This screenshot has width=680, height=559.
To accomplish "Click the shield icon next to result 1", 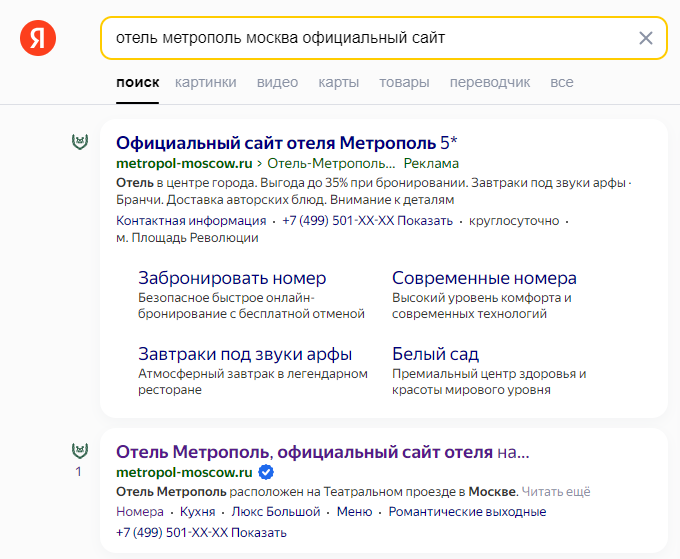I will (80, 451).
